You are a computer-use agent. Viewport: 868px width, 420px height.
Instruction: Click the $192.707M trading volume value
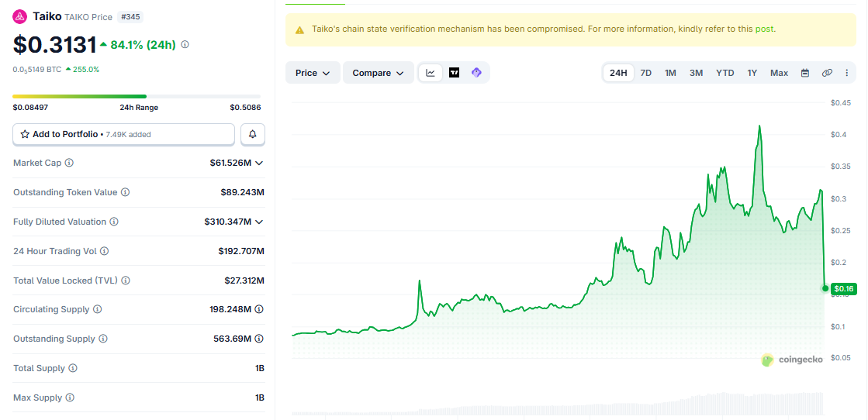point(241,251)
